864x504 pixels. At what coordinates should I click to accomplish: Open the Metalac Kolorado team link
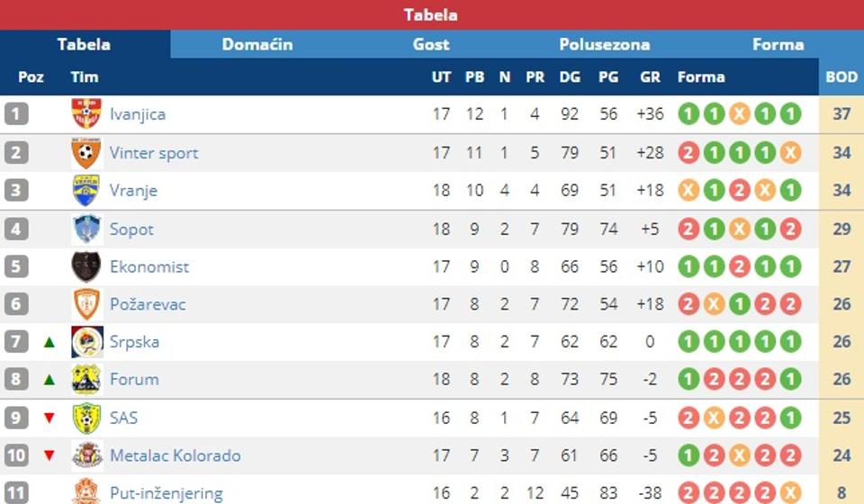click(x=175, y=455)
